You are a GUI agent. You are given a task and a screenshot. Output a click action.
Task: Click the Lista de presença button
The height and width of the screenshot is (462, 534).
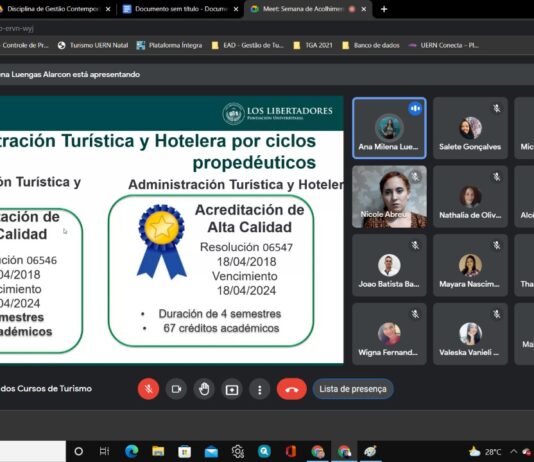(353, 389)
